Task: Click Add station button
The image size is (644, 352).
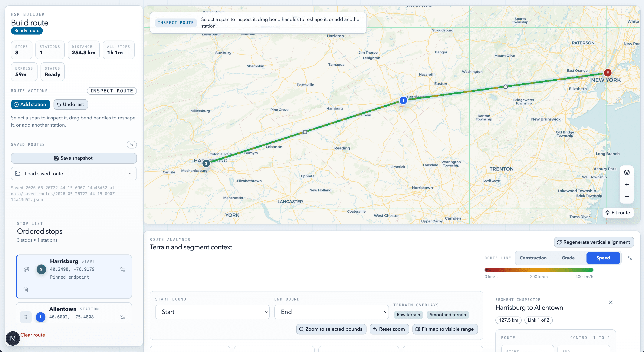Action: point(30,104)
